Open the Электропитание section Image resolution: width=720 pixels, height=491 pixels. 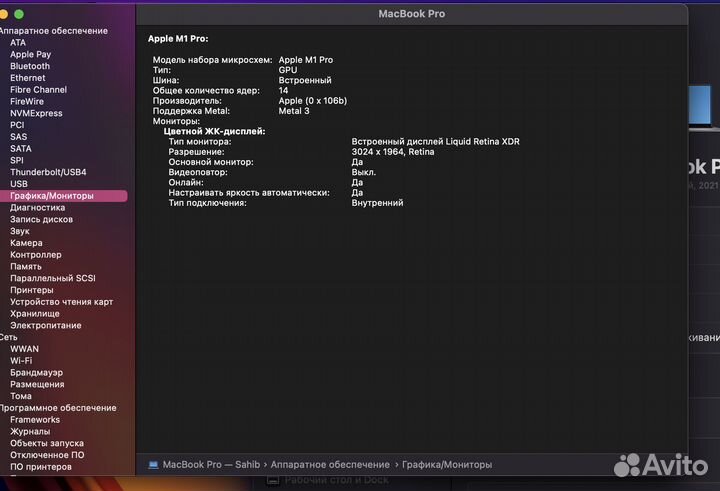pyautogui.click(x=46, y=325)
